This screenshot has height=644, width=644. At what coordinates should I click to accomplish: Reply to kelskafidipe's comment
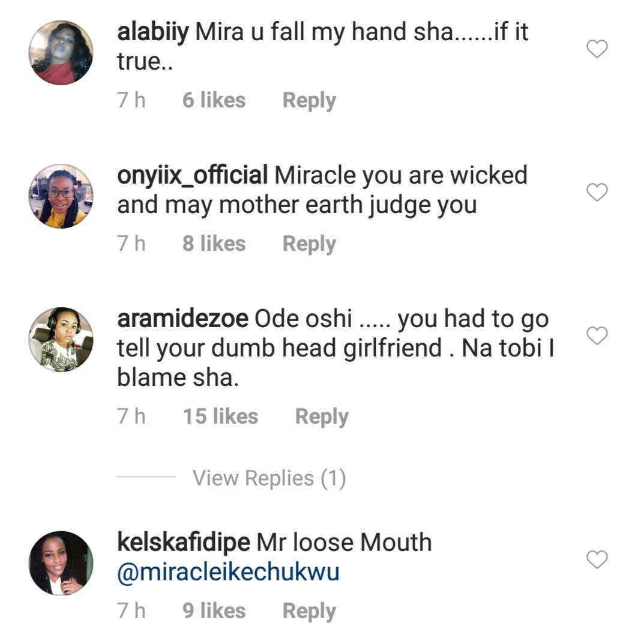coord(309,611)
